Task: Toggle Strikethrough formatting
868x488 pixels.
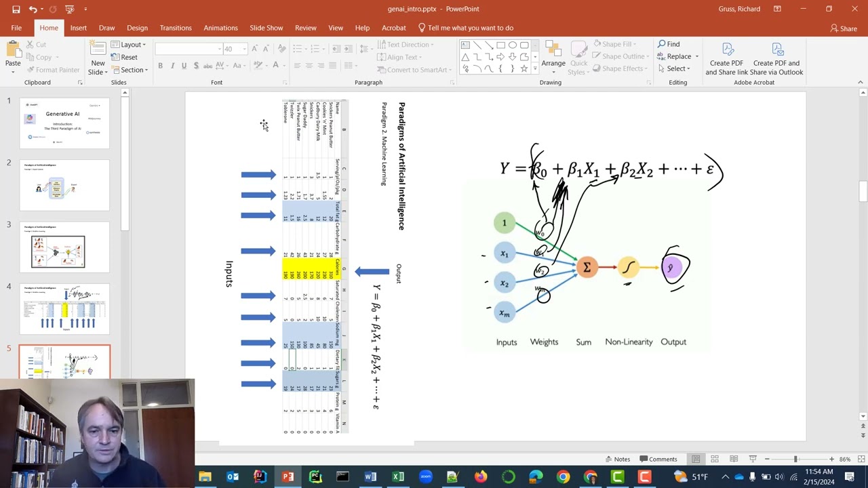Action: [x=208, y=66]
